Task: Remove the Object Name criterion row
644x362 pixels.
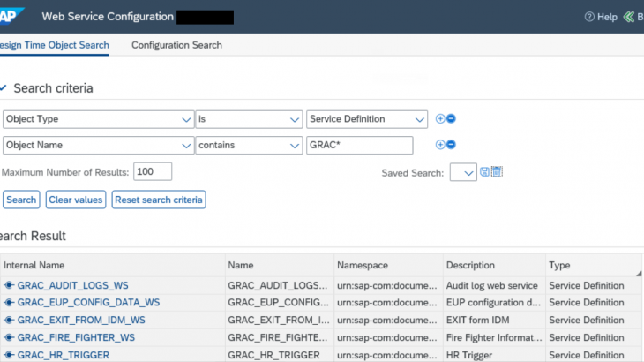Action: coord(451,145)
